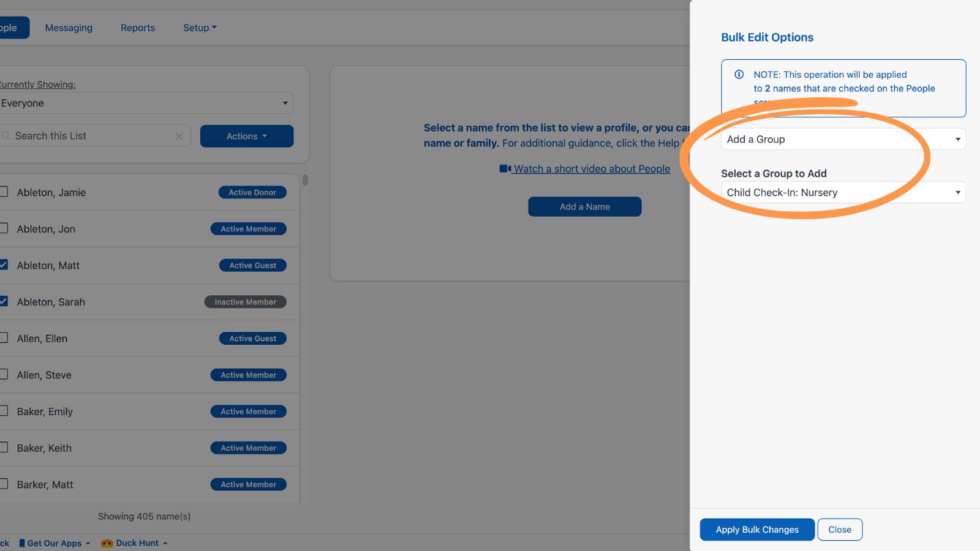Image resolution: width=980 pixels, height=551 pixels.
Task: Open the Messaging tab
Action: [x=69, y=28]
